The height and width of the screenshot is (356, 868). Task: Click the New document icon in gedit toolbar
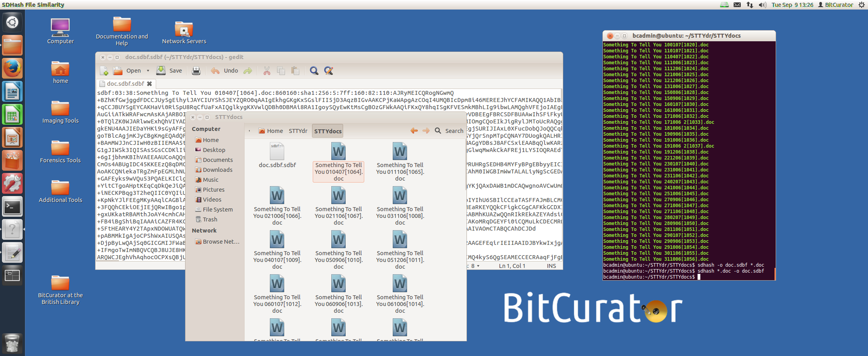click(x=104, y=71)
